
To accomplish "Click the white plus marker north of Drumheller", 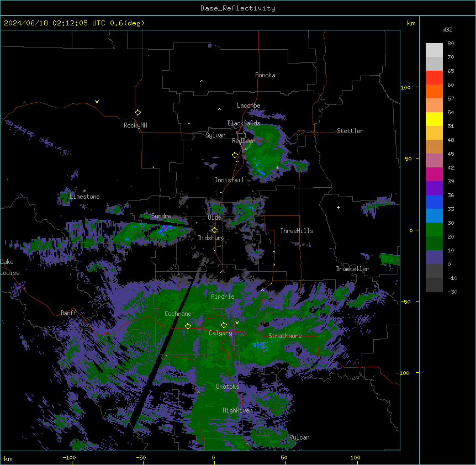I will click(x=338, y=207).
